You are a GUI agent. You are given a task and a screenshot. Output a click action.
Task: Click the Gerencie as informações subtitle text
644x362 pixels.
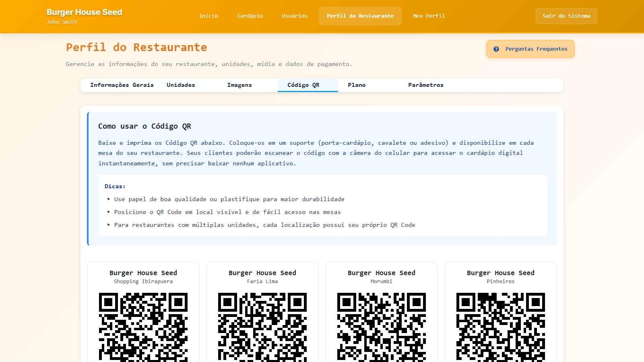pos(209,64)
